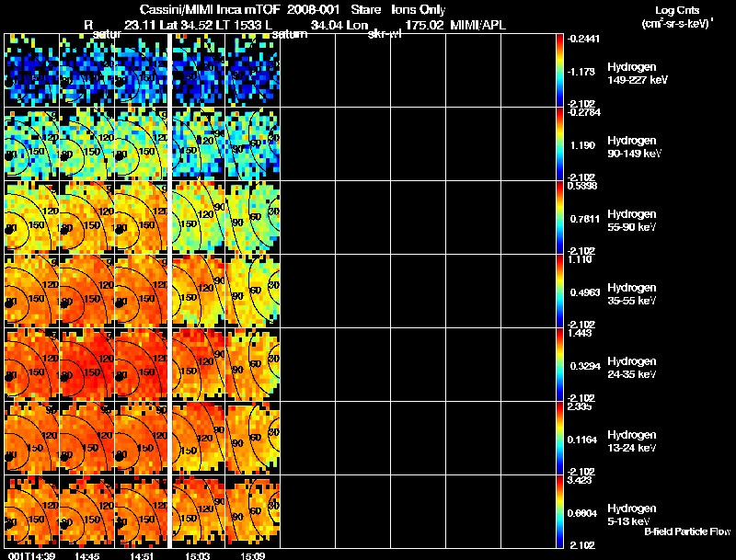Image resolution: width=736 pixels, height=560 pixels.
Task: Click the 'B-field Particle Flow' label
Action: tap(687, 531)
